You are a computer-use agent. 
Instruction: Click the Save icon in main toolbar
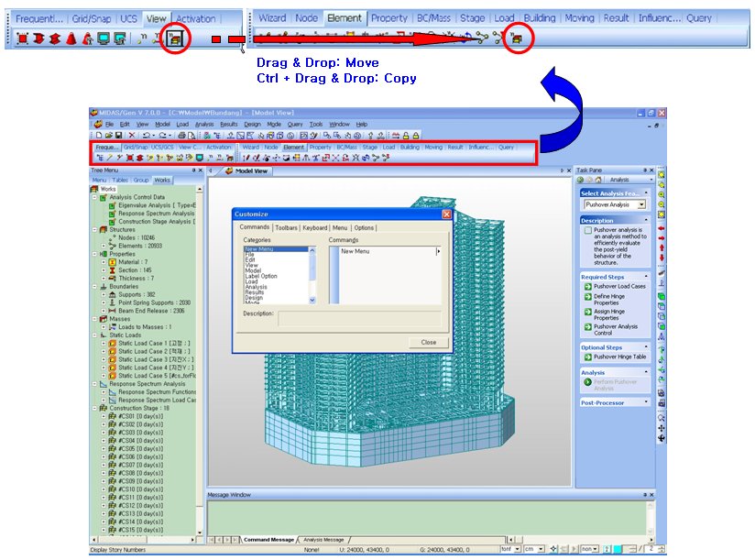(117, 135)
